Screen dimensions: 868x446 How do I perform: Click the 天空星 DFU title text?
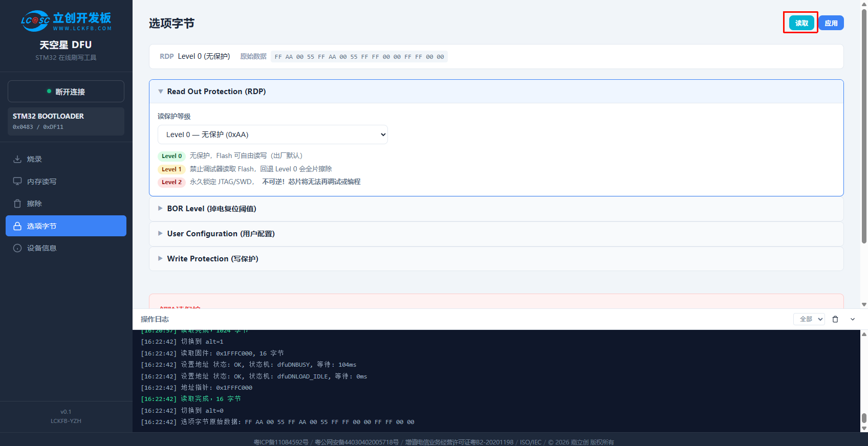click(x=66, y=45)
